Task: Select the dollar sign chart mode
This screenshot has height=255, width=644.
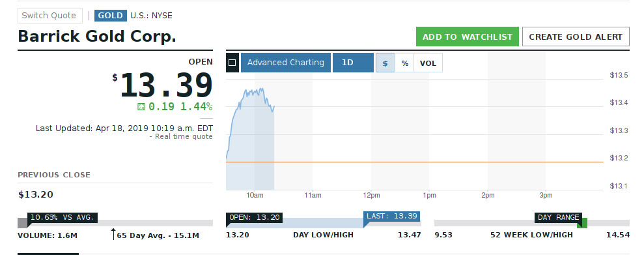Action: (x=385, y=63)
